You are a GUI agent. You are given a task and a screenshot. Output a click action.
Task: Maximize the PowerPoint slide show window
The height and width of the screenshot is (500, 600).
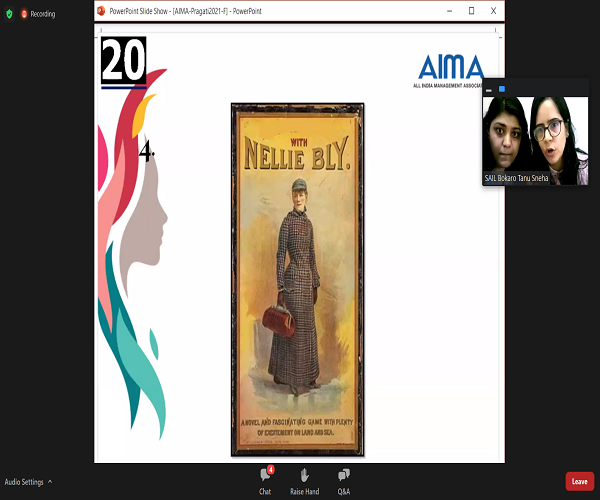(x=471, y=11)
